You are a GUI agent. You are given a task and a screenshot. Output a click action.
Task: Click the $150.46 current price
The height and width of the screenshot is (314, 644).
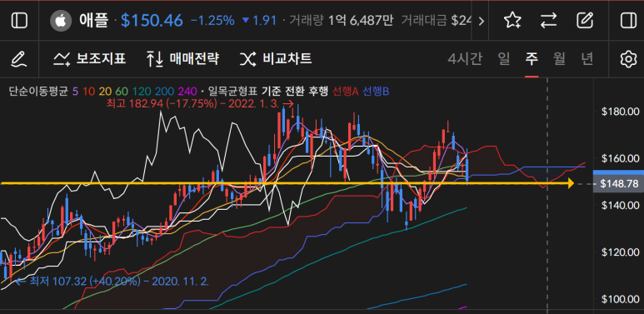point(152,21)
